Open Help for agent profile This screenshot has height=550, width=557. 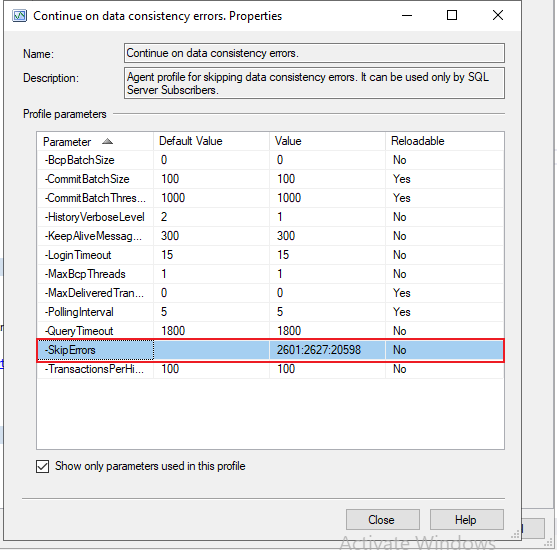466,519
